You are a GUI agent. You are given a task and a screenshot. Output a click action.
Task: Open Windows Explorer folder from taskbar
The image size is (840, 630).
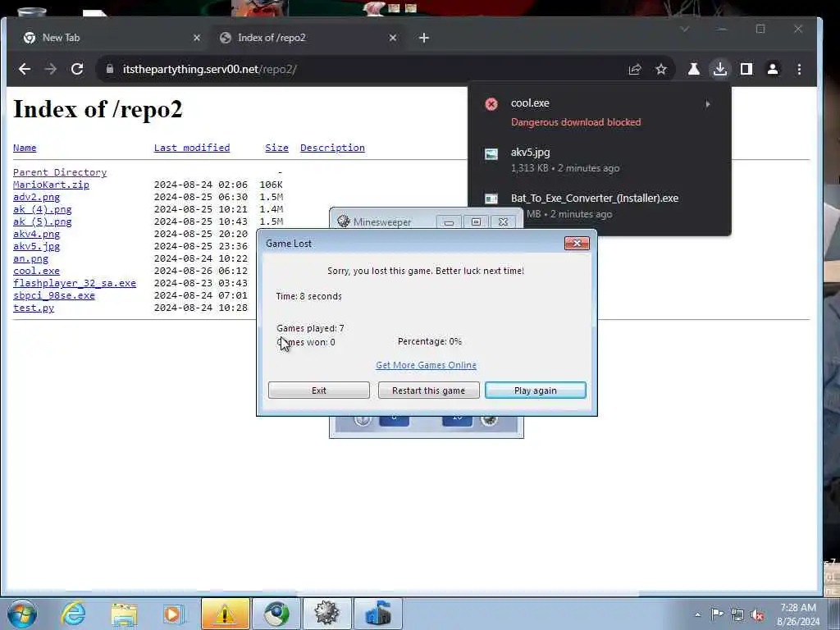125,614
